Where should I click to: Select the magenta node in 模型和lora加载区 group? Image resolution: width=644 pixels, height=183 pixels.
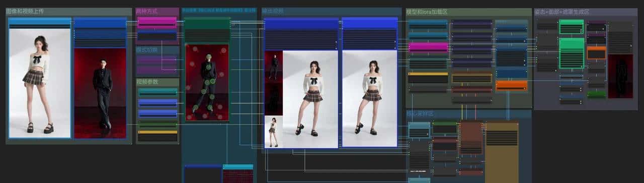tap(428, 47)
